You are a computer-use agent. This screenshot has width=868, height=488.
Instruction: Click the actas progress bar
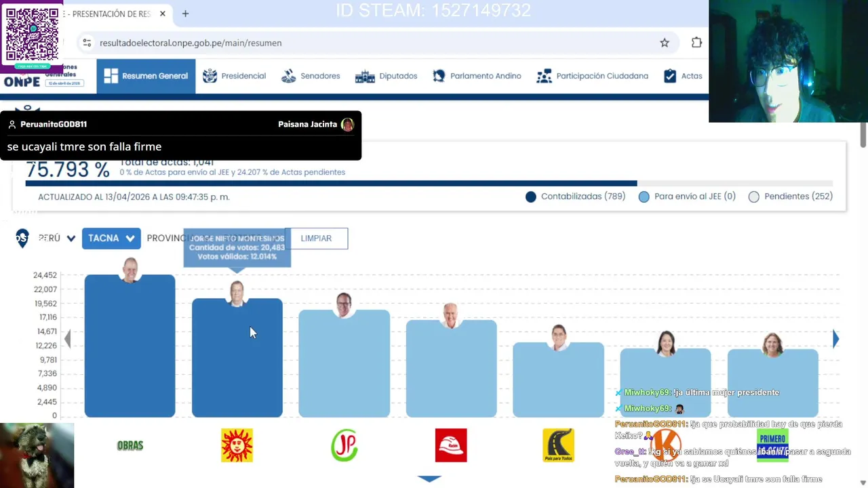point(429,184)
